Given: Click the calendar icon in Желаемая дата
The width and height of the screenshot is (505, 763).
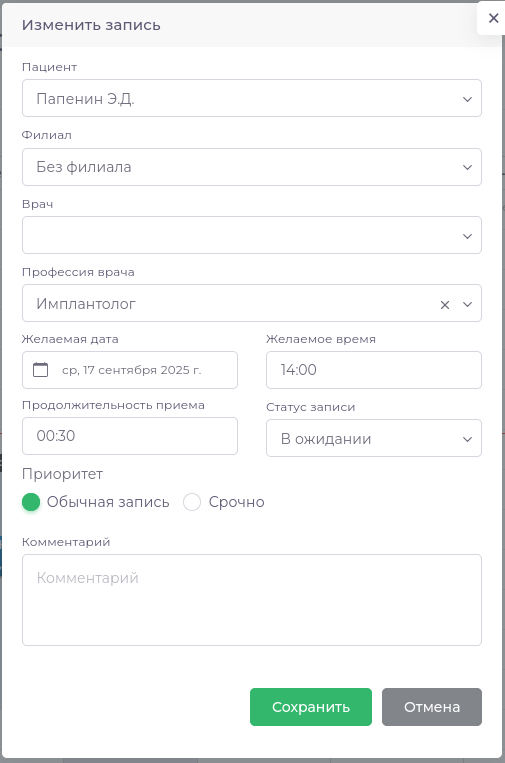Looking at the screenshot, I should (x=40, y=370).
